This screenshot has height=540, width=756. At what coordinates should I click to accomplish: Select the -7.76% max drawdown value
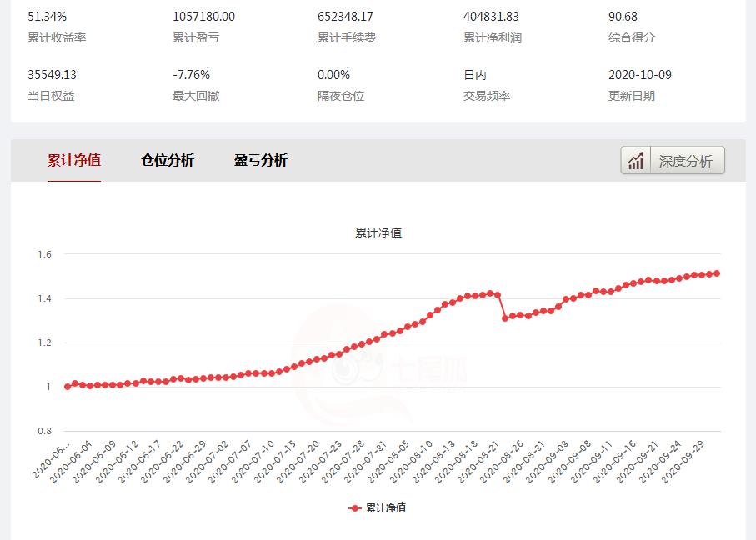(191, 75)
